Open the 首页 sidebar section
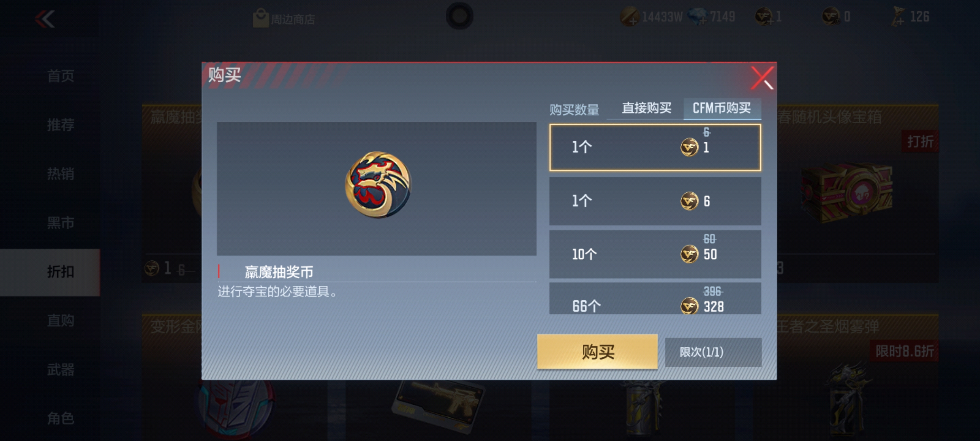 [x=60, y=76]
